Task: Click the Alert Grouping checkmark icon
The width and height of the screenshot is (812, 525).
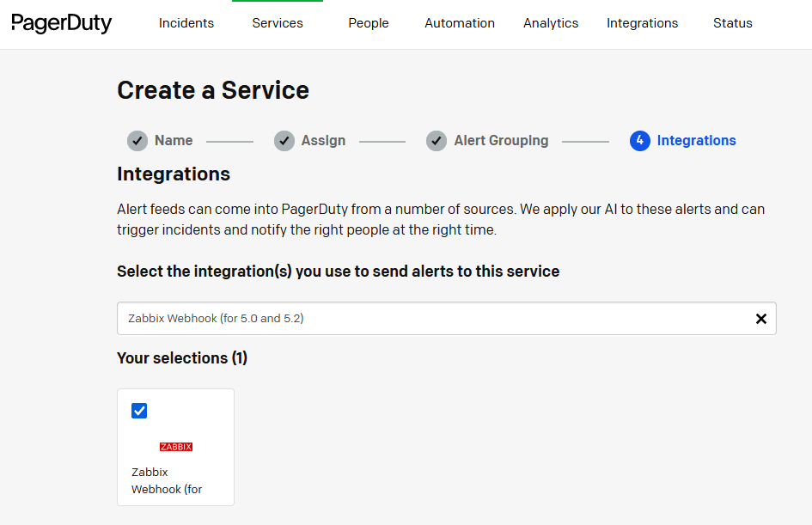Action: click(x=437, y=141)
